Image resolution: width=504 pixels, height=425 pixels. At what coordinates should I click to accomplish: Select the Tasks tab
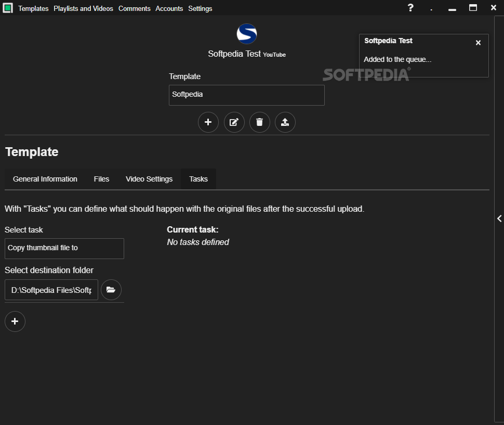pyautogui.click(x=198, y=179)
